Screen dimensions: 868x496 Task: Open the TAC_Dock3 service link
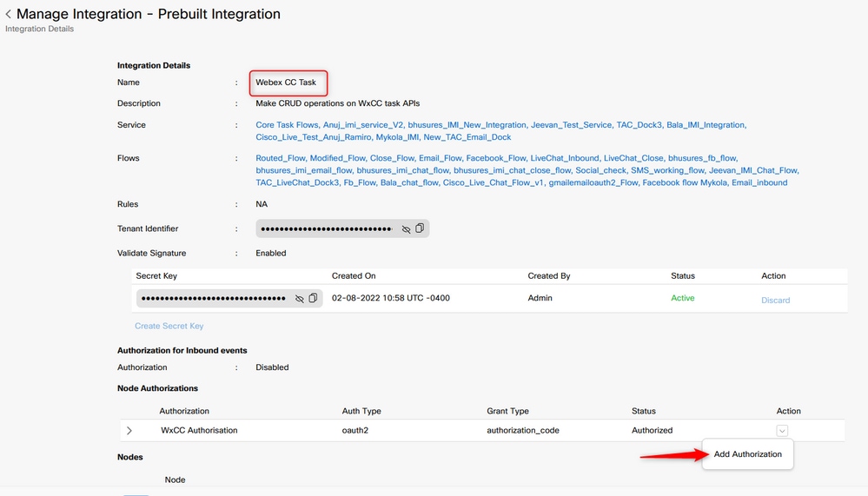click(x=639, y=125)
